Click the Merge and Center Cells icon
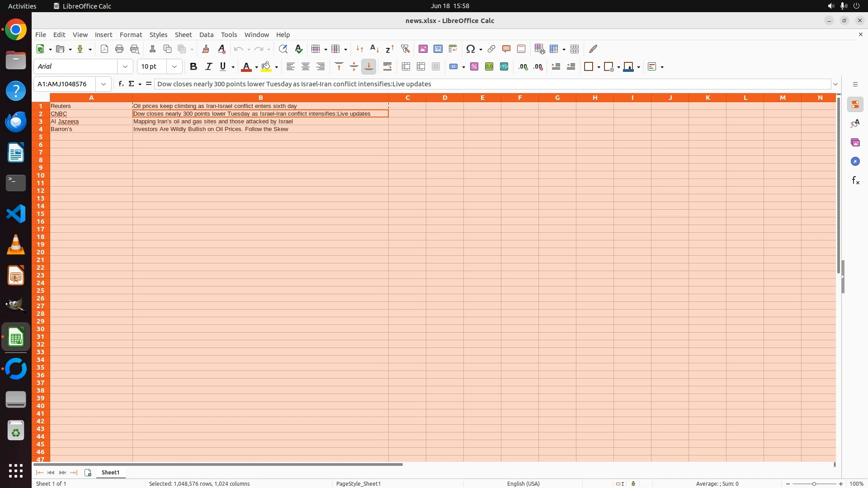This screenshot has height=488, width=868. pyautogui.click(x=406, y=67)
